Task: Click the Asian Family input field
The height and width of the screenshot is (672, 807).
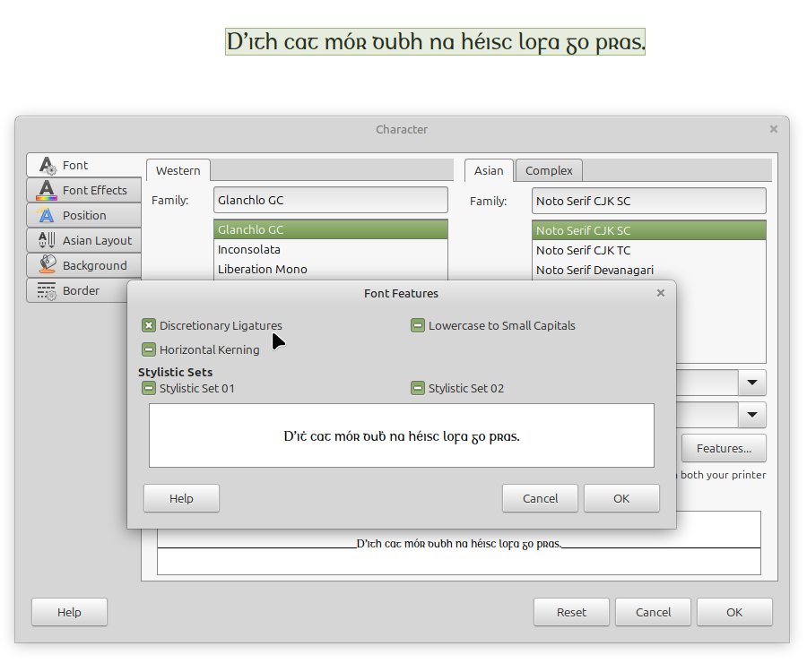Action: point(648,201)
